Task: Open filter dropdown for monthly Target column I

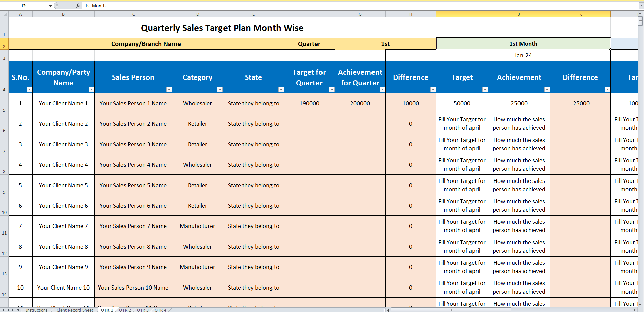Action: click(x=485, y=89)
